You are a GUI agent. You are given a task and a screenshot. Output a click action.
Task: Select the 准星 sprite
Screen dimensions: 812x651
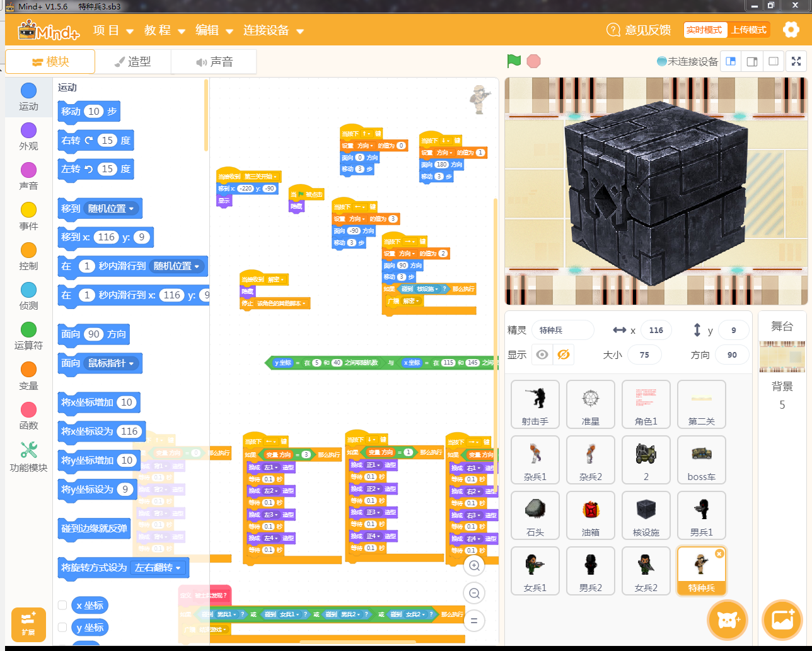pyautogui.click(x=591, y=404)
